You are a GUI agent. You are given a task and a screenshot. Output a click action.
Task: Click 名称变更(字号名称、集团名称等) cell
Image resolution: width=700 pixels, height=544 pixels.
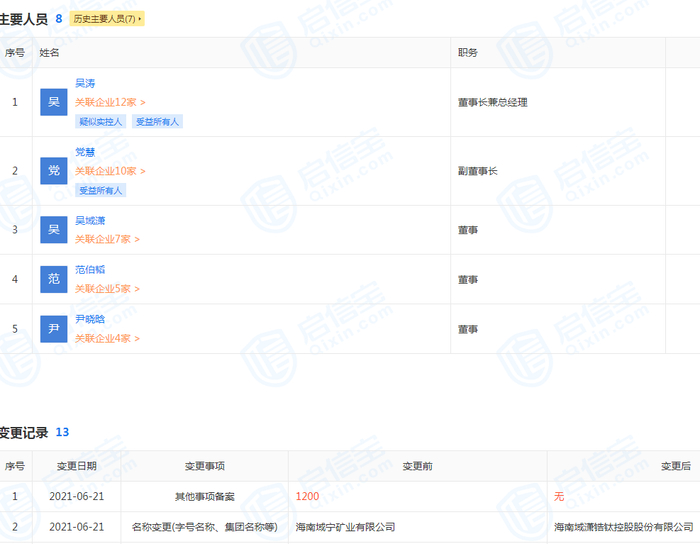[205, 527]
